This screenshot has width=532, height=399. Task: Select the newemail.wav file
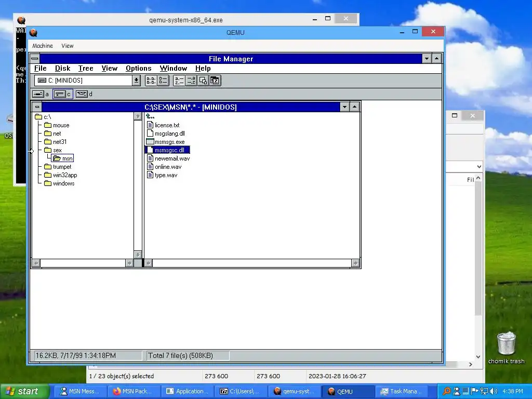pyautogui.click(x=168, y=158)
